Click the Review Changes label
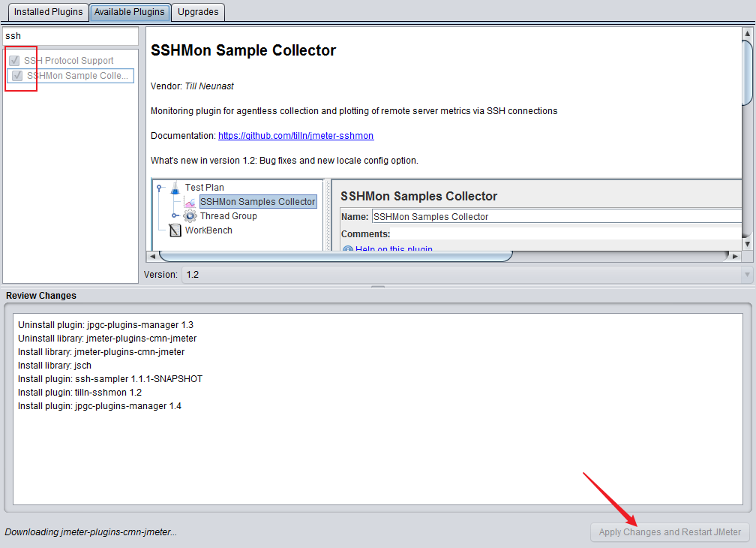 [41, 296]
